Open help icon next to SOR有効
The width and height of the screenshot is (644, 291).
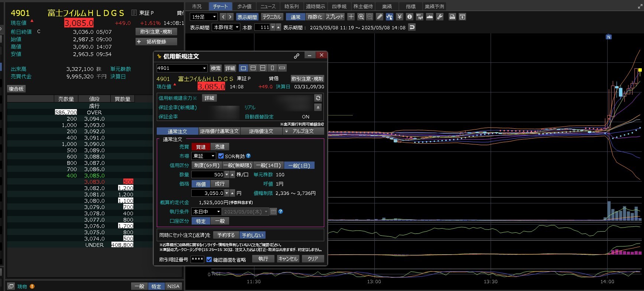click(248, 156)
